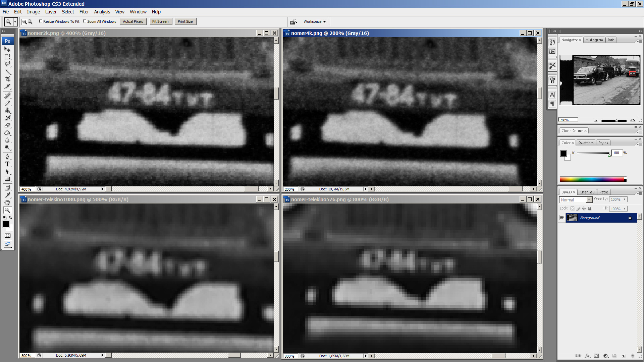
Task: Hide the Background layer visibility eye
Action: [561, 218]
